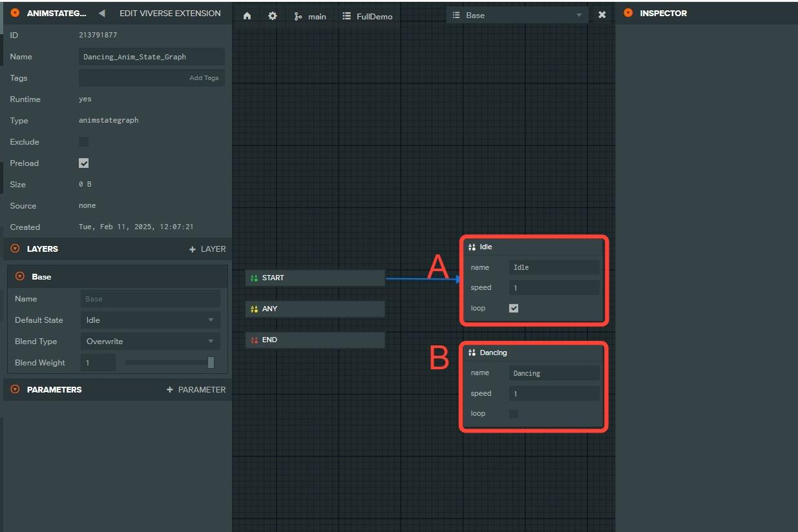Uncheck the Preload checkbox
The height and width of the screenshot is (532, 798).
83,163
